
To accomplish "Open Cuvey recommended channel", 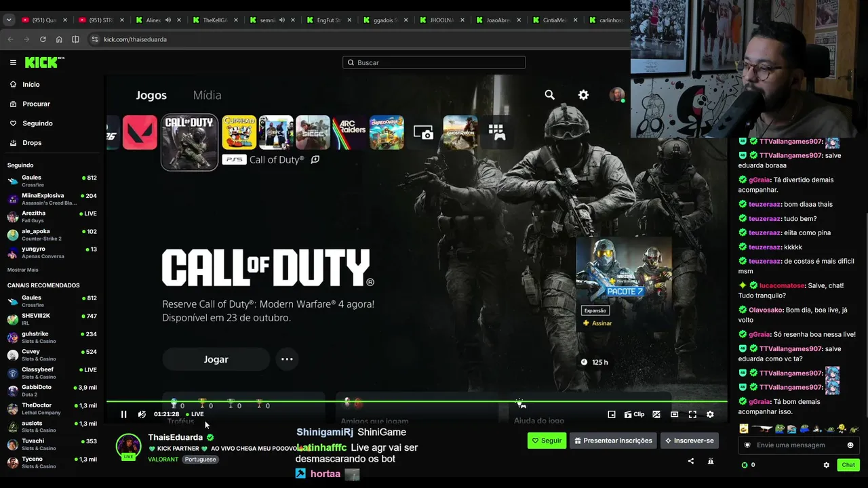I will (52, 355).
